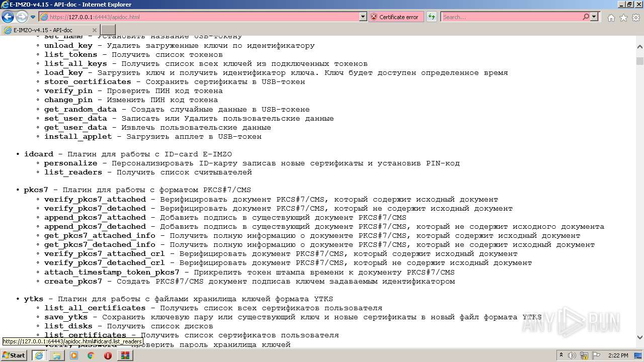
Task: Open the red Opera taskbar icon
Action: click(x=108, y=355)
